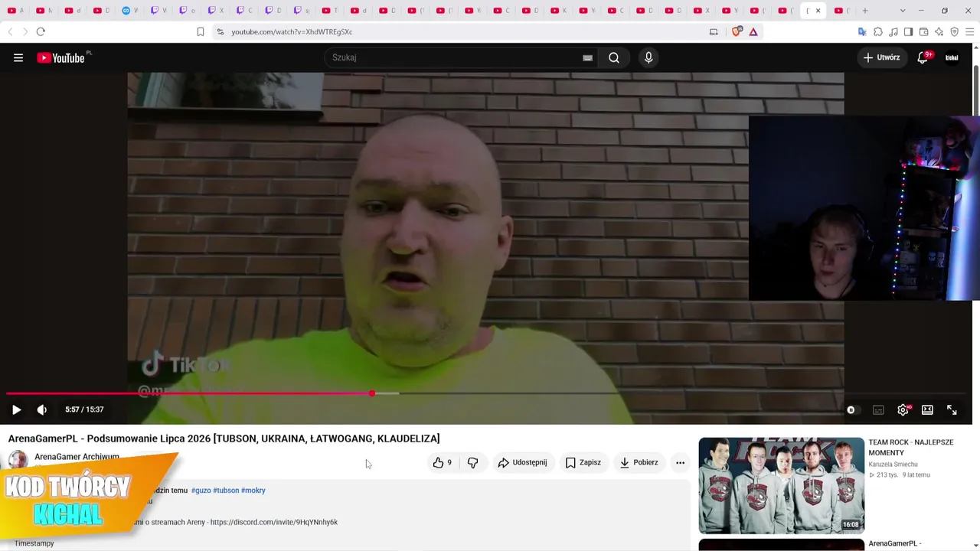Image resolution: width=980 pixels, height=551 pixels.
Task: Open the Discord invite link in description
Action: pos(273,522)
